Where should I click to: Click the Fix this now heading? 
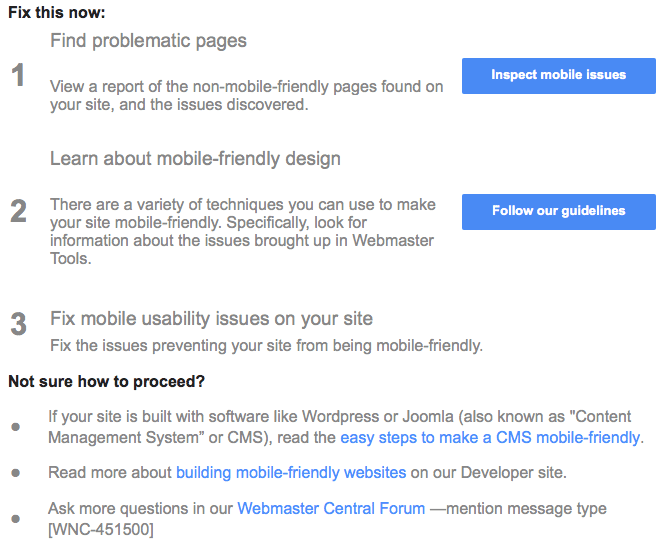coord(56,12)
